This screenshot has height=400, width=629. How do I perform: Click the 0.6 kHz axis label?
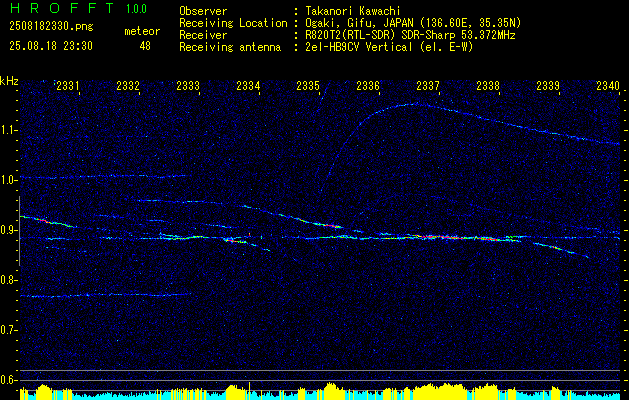(x=7, y=380)
